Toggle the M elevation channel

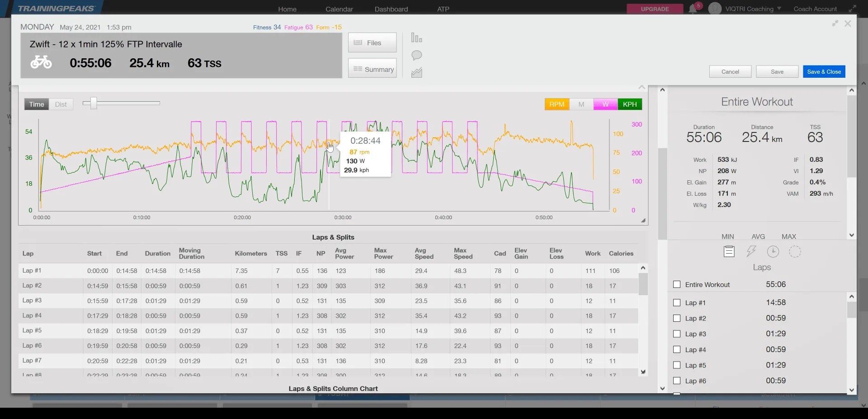click(x=581, y=104)
